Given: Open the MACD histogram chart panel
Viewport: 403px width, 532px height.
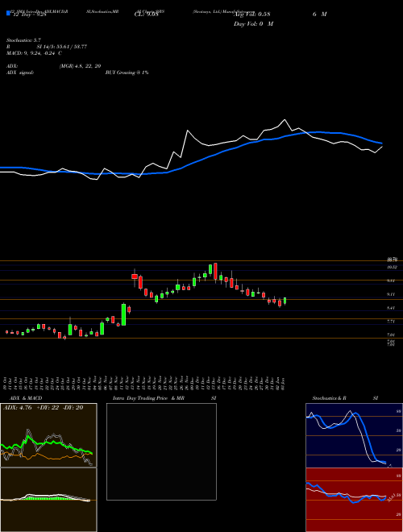Looking at the screenshot, I should [x=48, y=500].
